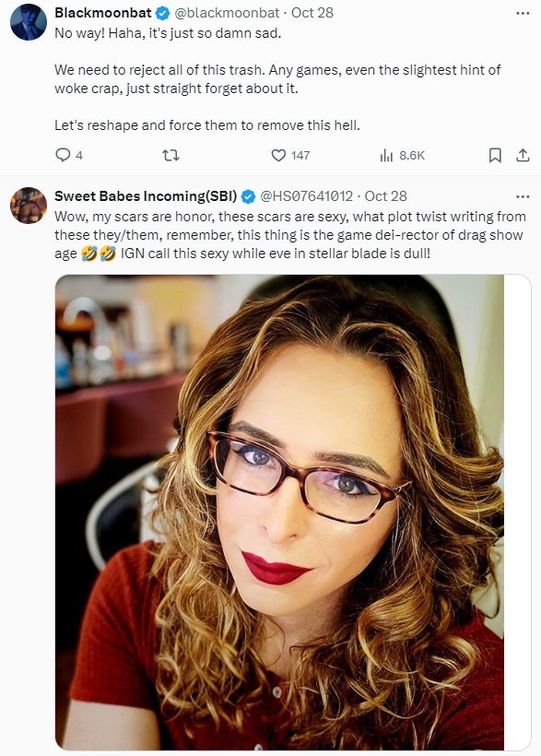Share Blackmoonbat's tweet
The image size is (541, 756).
pos(523,155)
